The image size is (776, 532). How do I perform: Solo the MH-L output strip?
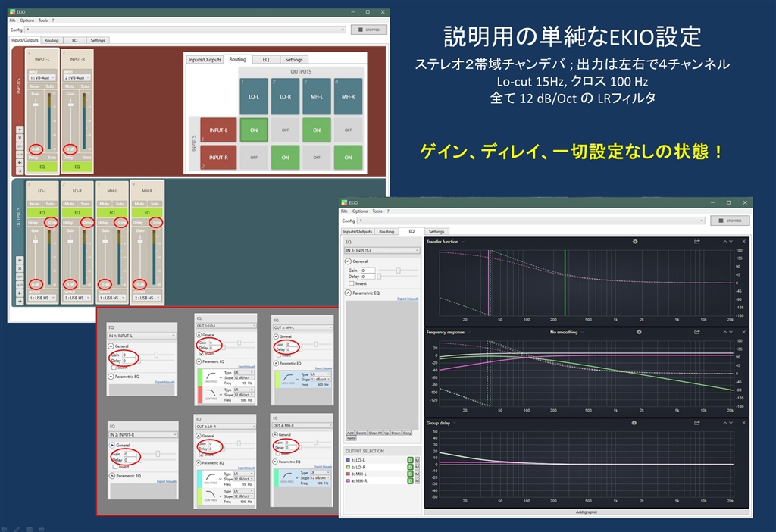tap(120, 204)
